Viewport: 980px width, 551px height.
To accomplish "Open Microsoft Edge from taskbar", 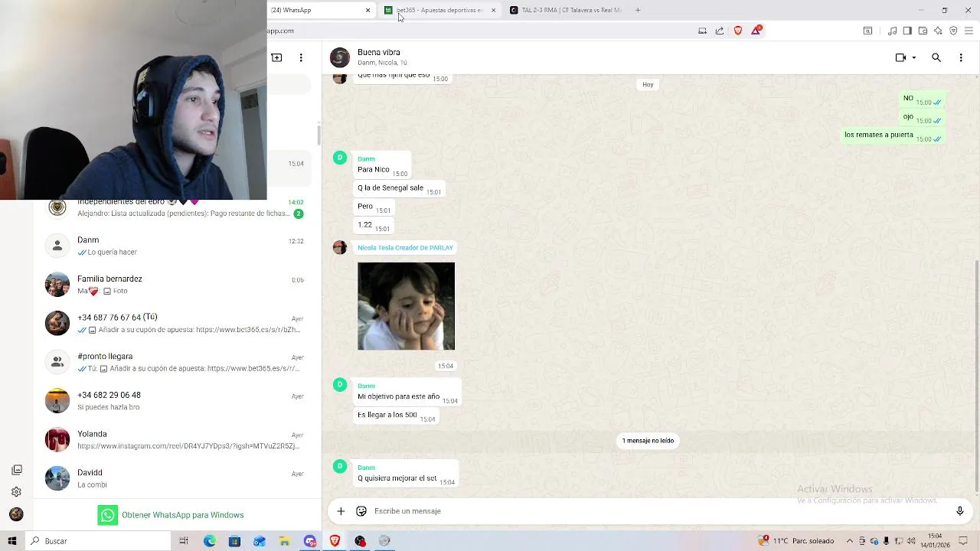I will pyautogui.click(x=210, y=541).
